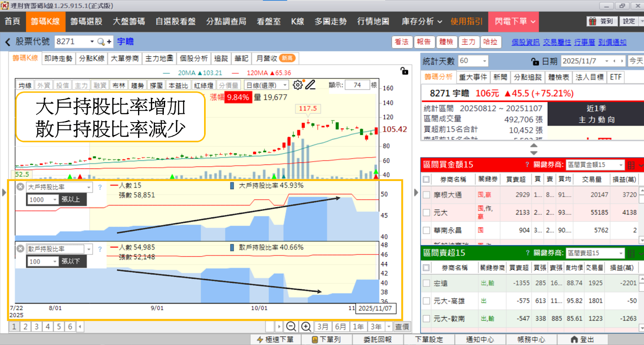The image size is (644, 345).
Task: Click the 哈拉 button
Action: [x=490, y=42]
